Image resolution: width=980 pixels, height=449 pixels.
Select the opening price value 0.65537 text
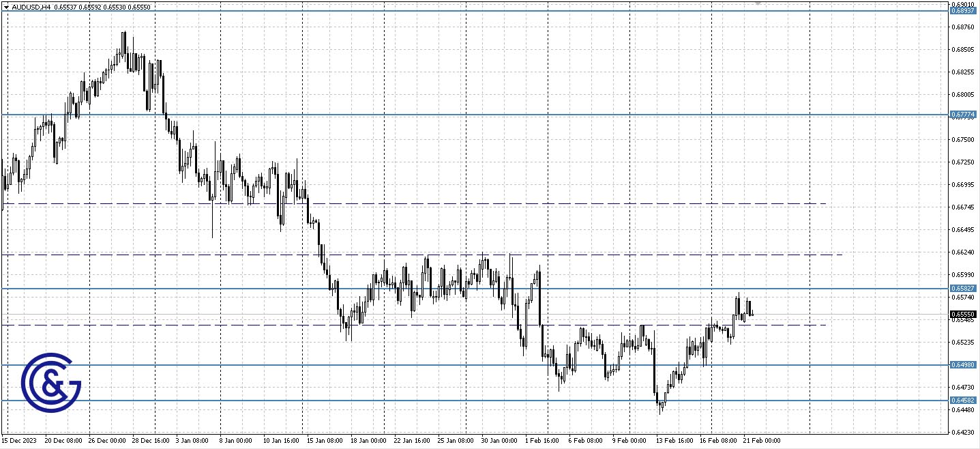click(x=65, y=6)
